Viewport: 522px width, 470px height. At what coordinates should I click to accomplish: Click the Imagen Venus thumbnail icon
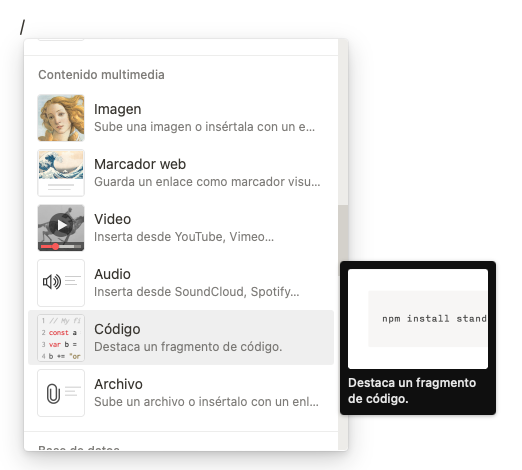tap(61, 118)
